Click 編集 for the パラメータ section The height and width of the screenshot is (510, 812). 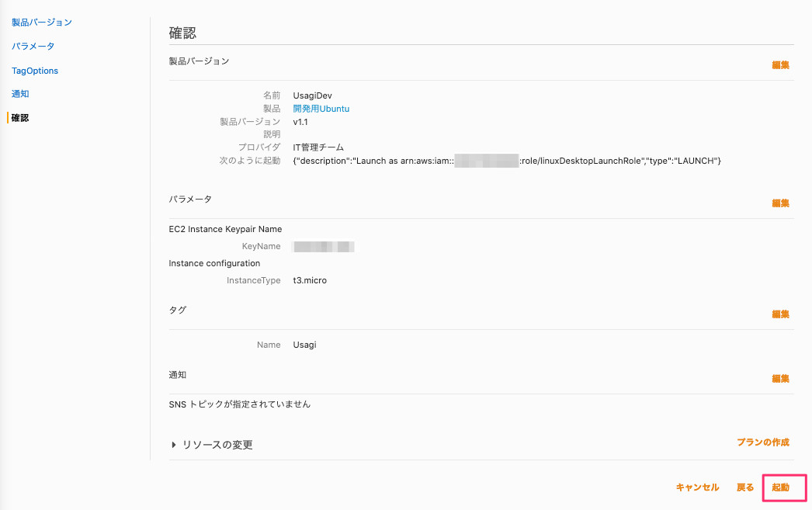coord(780,203)
